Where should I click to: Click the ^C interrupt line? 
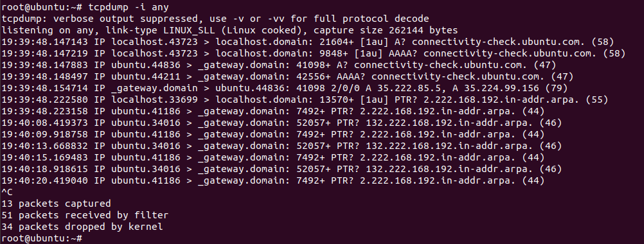click(x=7, y=192)
